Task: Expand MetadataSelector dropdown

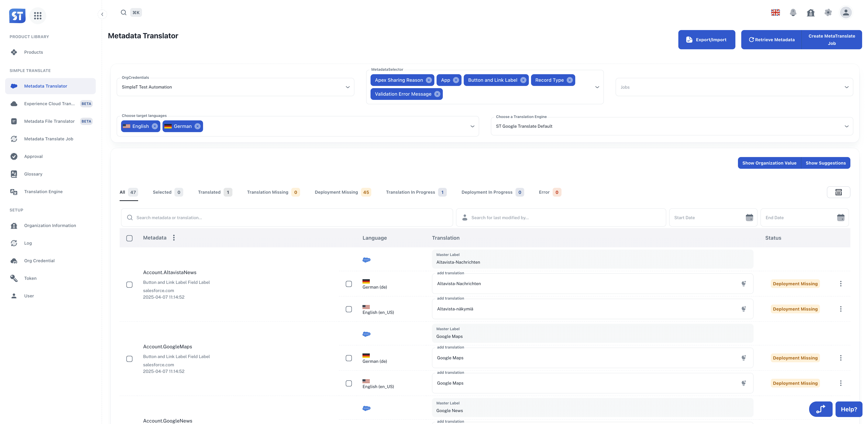Action: (x=597, y=87)
